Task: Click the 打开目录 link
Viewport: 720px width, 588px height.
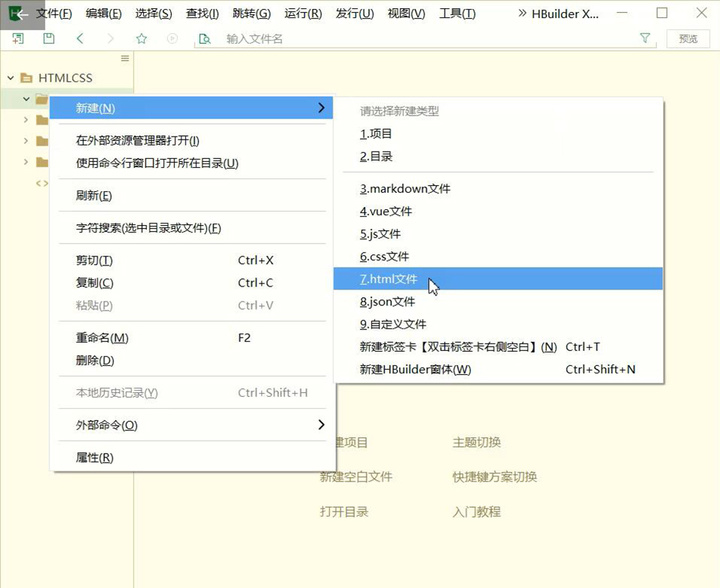Action: coord(344,511)
